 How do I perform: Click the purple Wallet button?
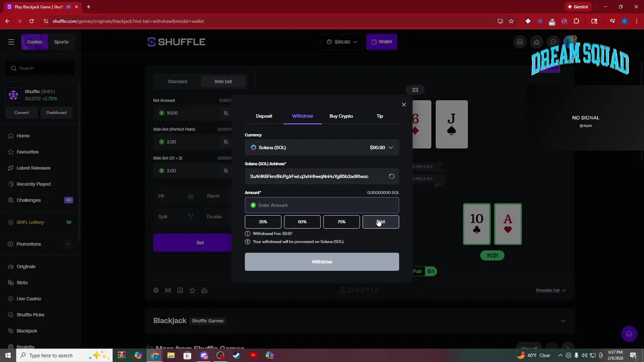[382, 42]
